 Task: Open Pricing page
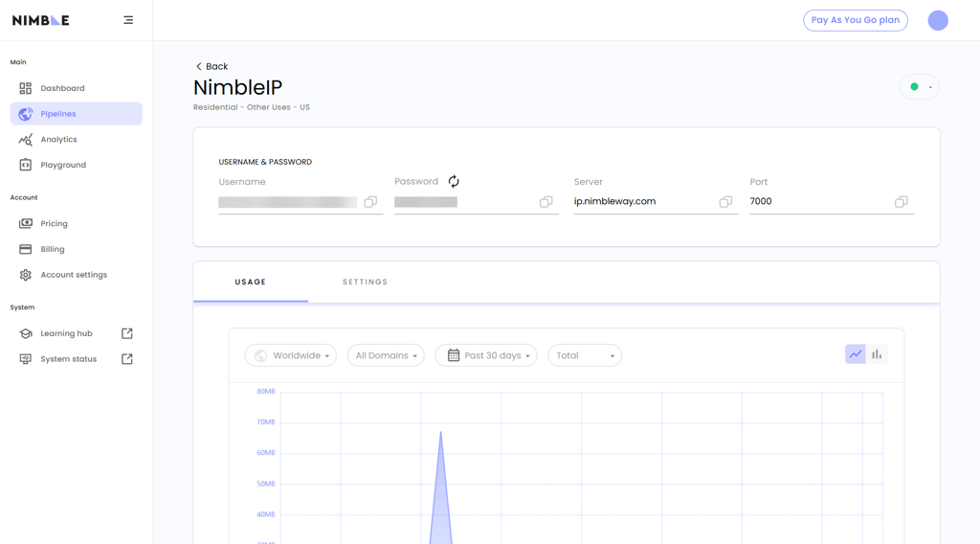click(x=77, y=223)
